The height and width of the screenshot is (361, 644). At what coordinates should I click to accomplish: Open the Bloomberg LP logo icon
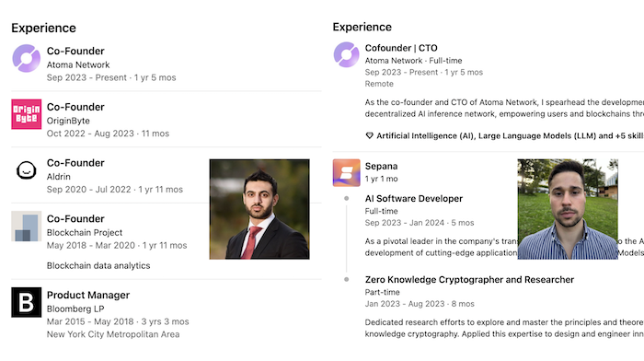(x=27, y=302)
